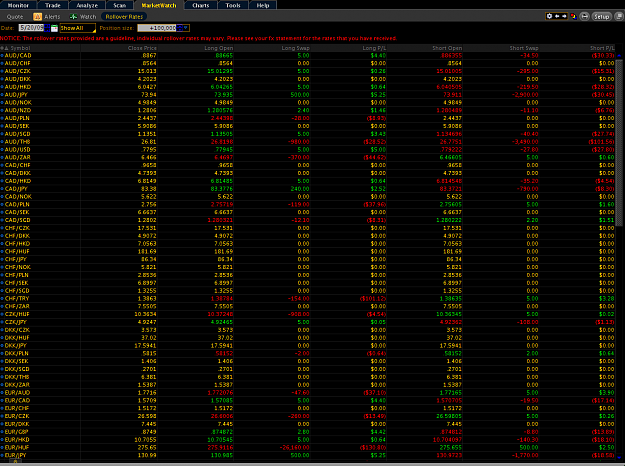The height and width of the screenshot is (466, 625).
Task: Click blue dot beside CHF/TRY
Action: pos(2,299)
